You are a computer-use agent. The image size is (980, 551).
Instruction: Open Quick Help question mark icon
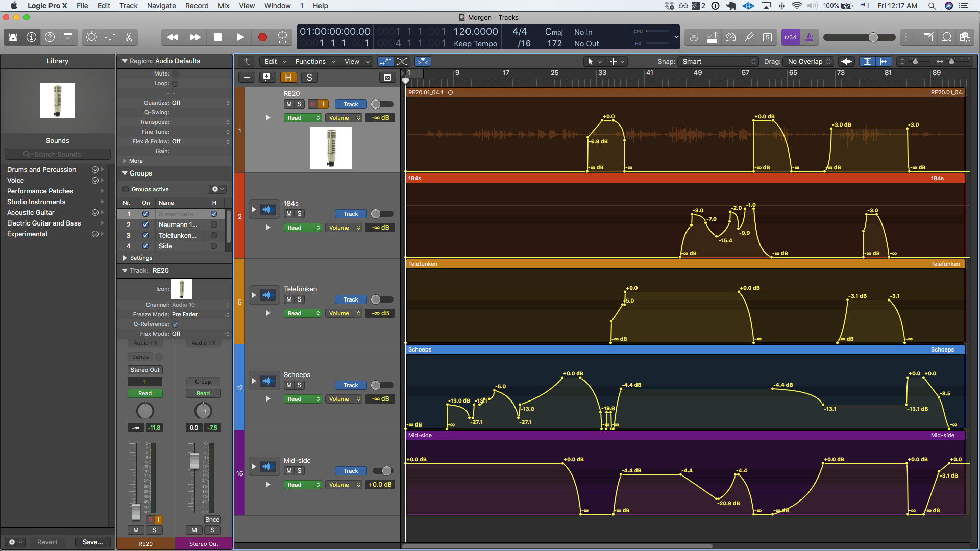tap(50, 37)
